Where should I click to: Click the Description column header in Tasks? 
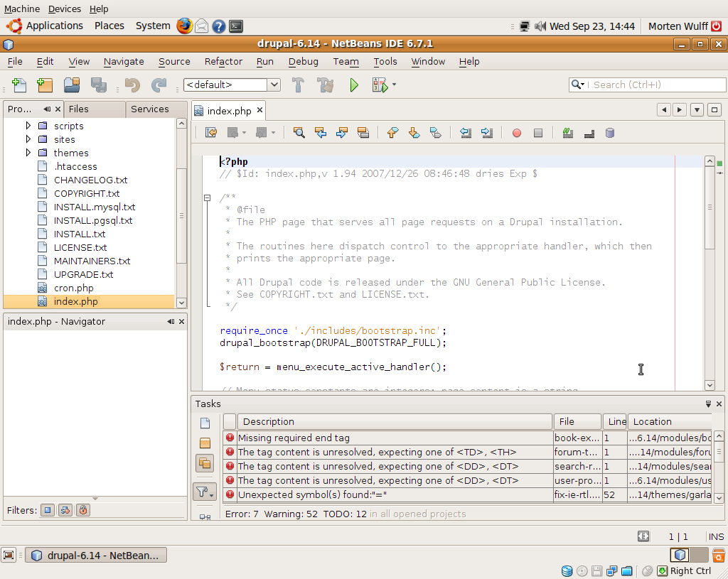(395, 422)
